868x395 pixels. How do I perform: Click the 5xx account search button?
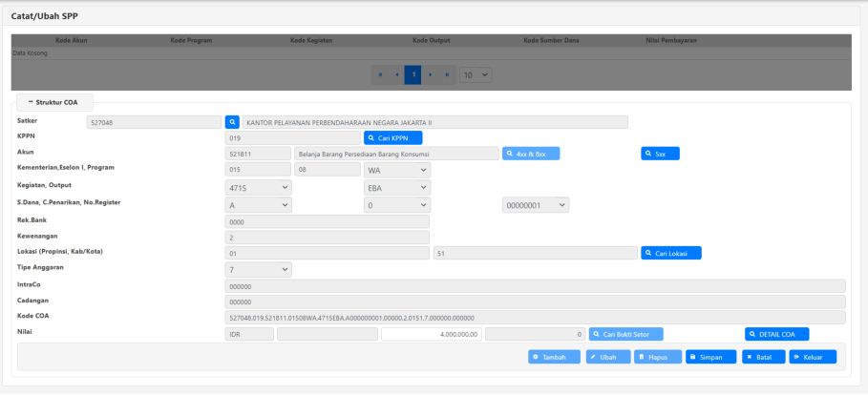pyautogui.click(x=660, y=154)
